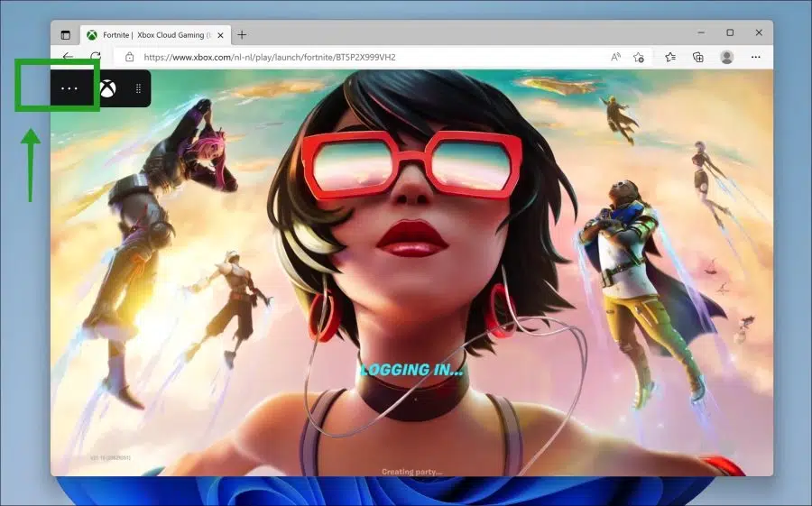This screenshot has height=506, width=812.
Task: Click the Xbox logo in the overlay bar
Action: [107, 88]
